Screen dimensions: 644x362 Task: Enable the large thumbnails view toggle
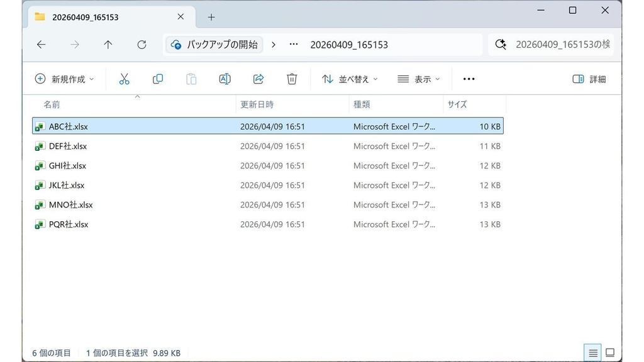pyautogui.click(x=609, y=353)
